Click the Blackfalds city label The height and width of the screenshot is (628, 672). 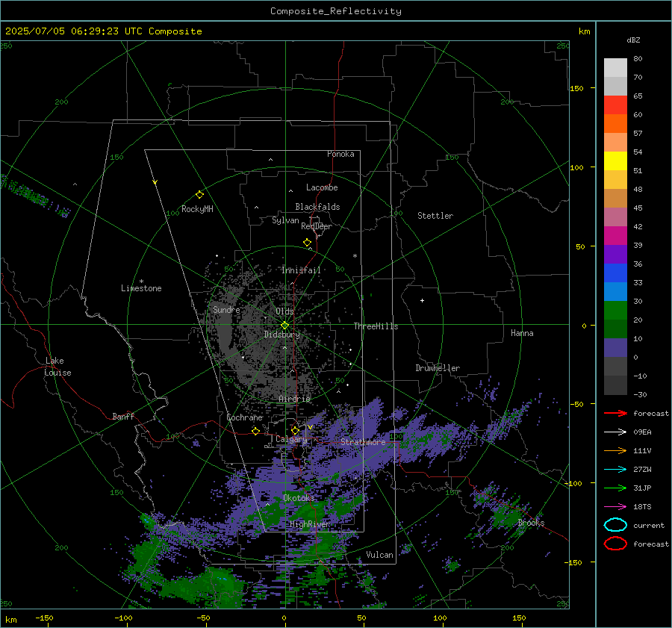coord(317,207)
